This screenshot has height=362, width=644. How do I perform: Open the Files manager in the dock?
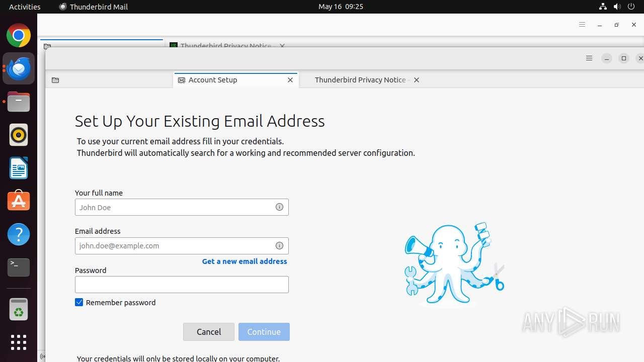19,102
